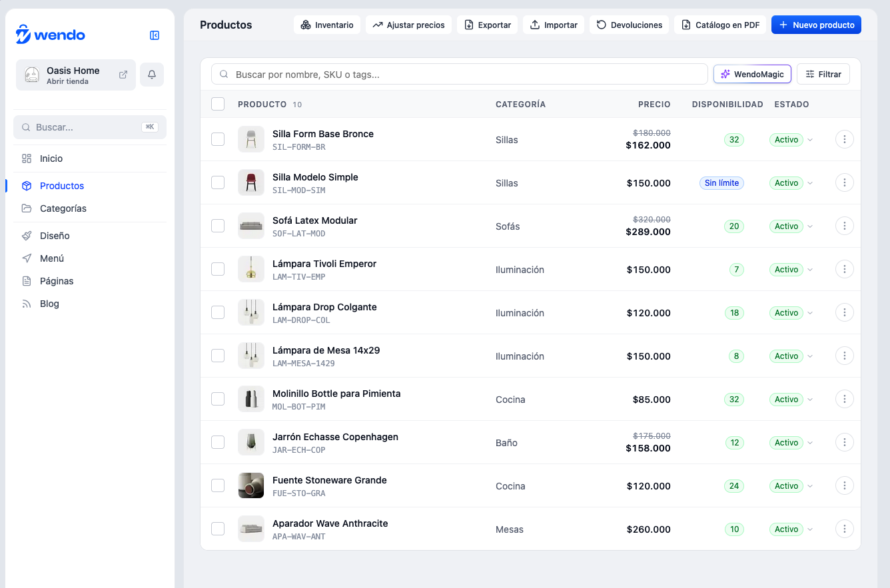Screen dimensions: 890x588
Task: Open three-dot menu for Silla Form Base Bronce
Action: pos(845,139)
